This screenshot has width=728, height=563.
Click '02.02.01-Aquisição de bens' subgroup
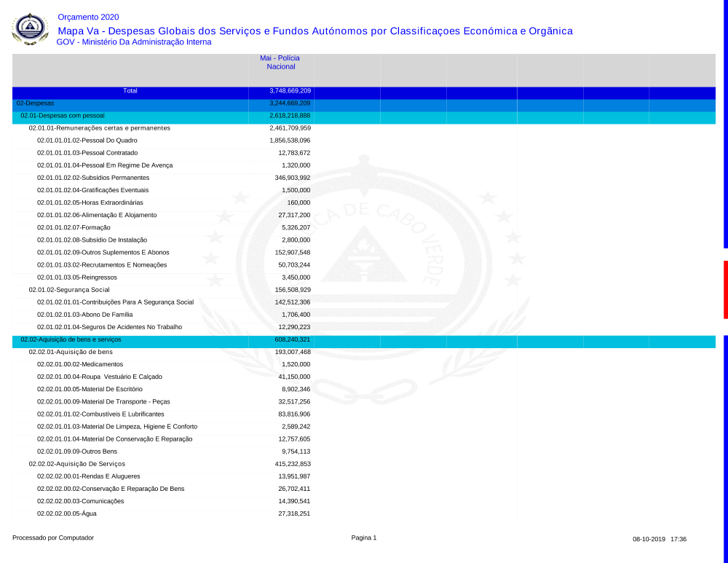click(x=71, y=352)
